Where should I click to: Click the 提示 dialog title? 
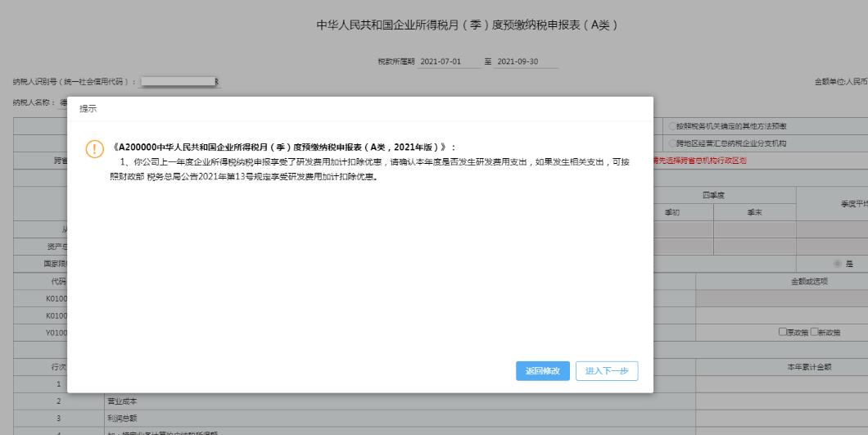pos(87,109)
